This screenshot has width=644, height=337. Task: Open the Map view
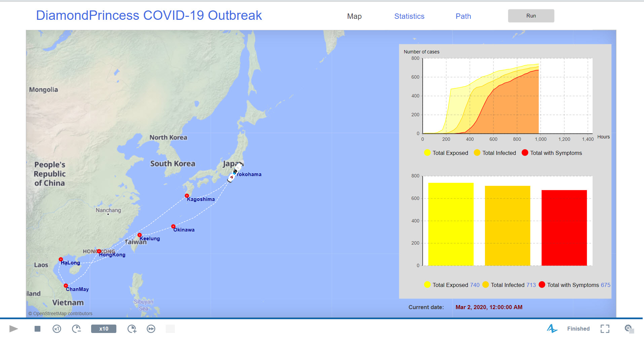(x=354, y=16)
